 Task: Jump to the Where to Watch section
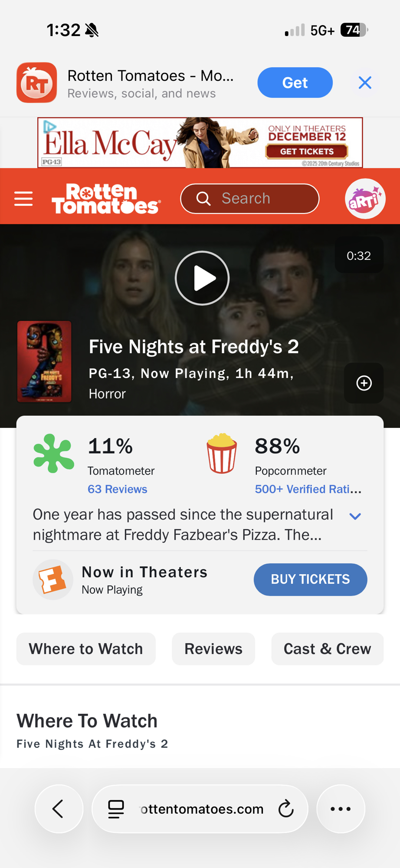coord(86,649)
